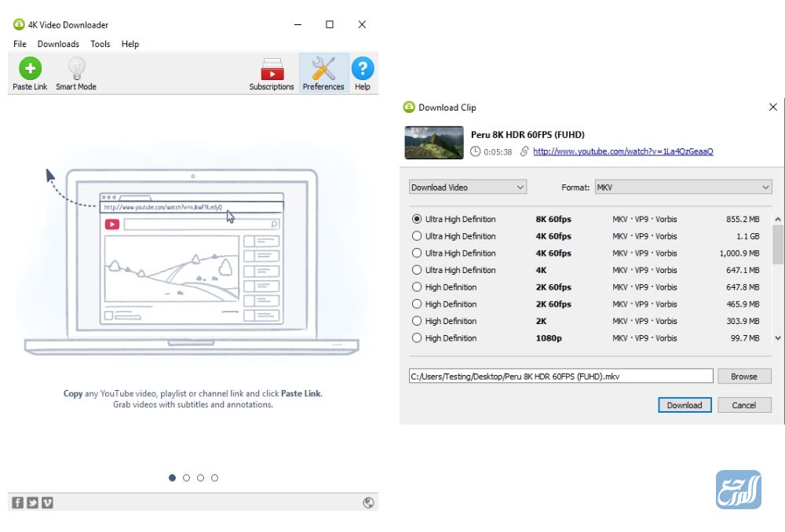785x532 pixels.
Task: Click the Download button
Action: click(x=684, y=405)
